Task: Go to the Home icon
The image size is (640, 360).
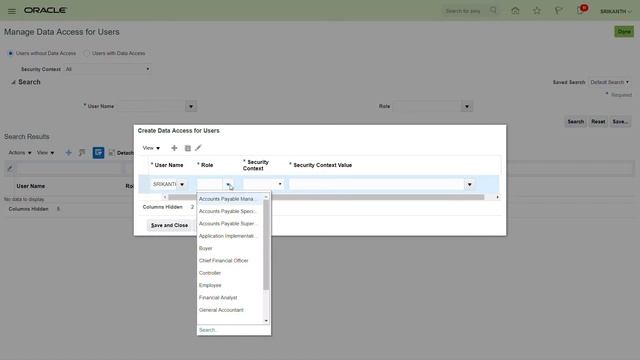Action: coord(515,11)
